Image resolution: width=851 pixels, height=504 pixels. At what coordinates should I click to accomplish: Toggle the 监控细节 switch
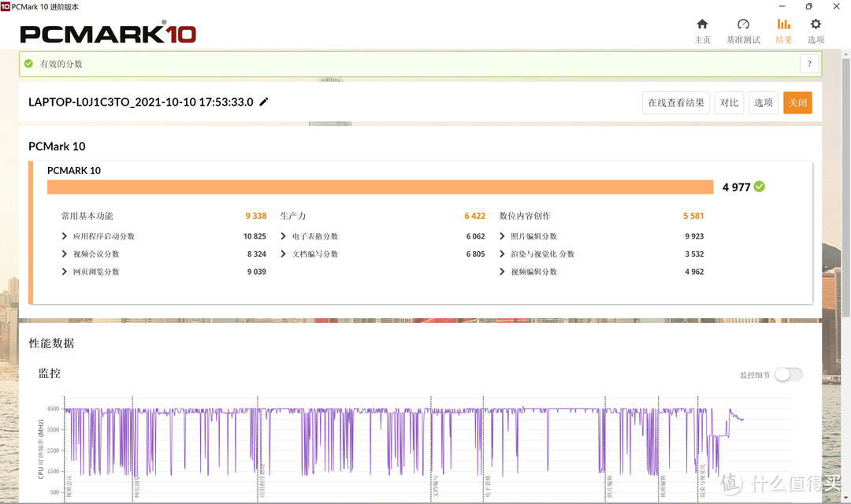point(788,374)
